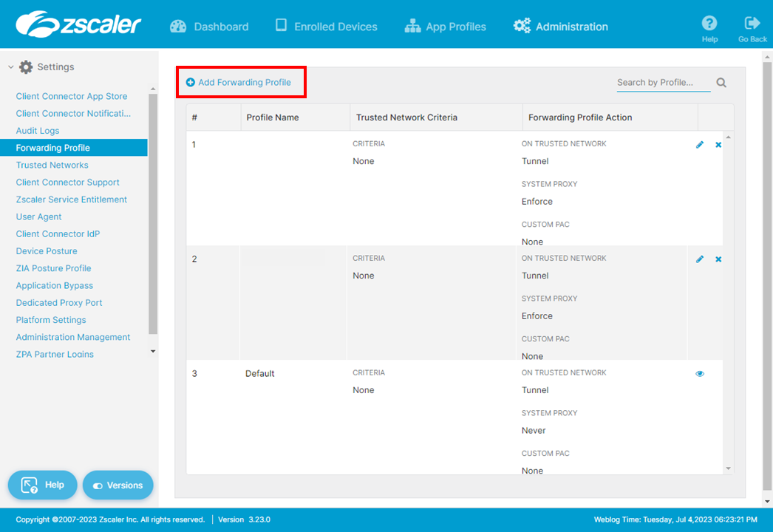Click into Search by Profile field
Screen dimensions: 773x532
(x=663, y=82)
